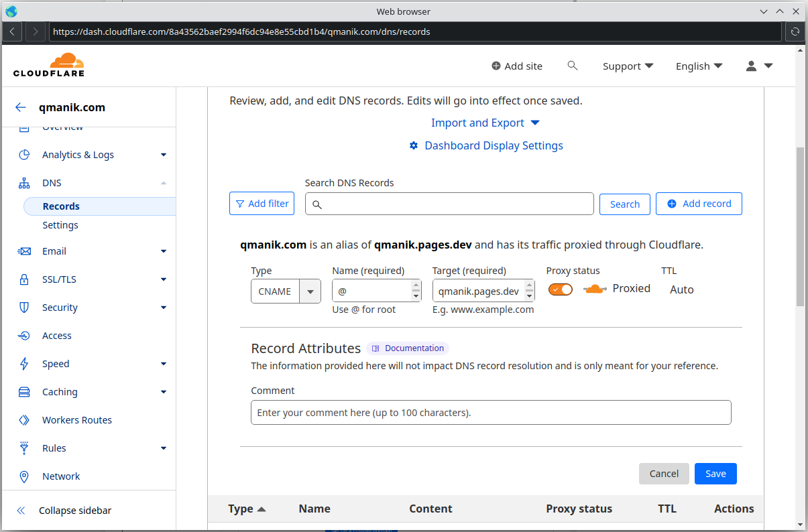The width and height of the screenshot is (808, 532).
Task: Open DNS Settings in sidebar
Action: click(x=60, y=225)
